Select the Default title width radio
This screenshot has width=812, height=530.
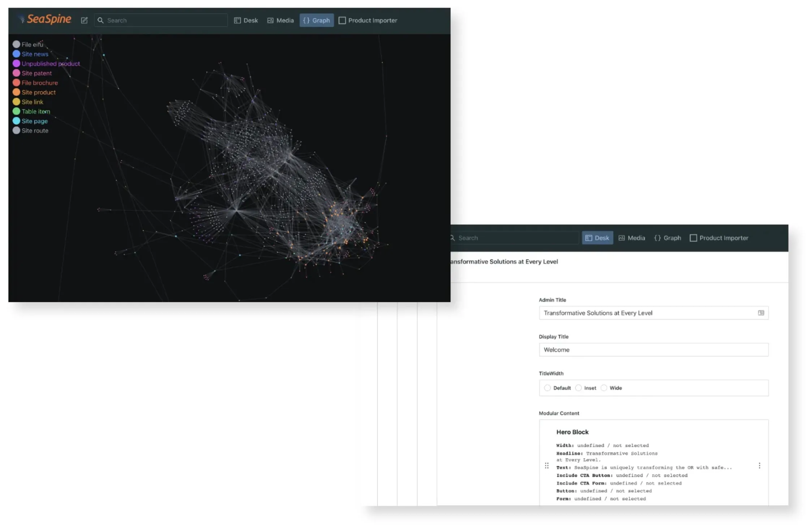pyautogui.click(x=547, y=388)
